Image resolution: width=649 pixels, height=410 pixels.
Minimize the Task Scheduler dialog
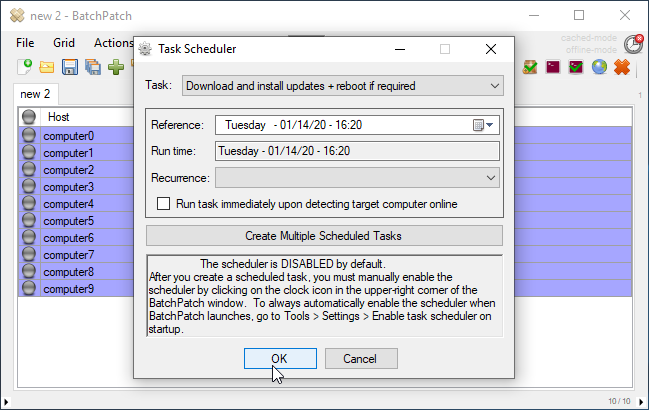400,49
